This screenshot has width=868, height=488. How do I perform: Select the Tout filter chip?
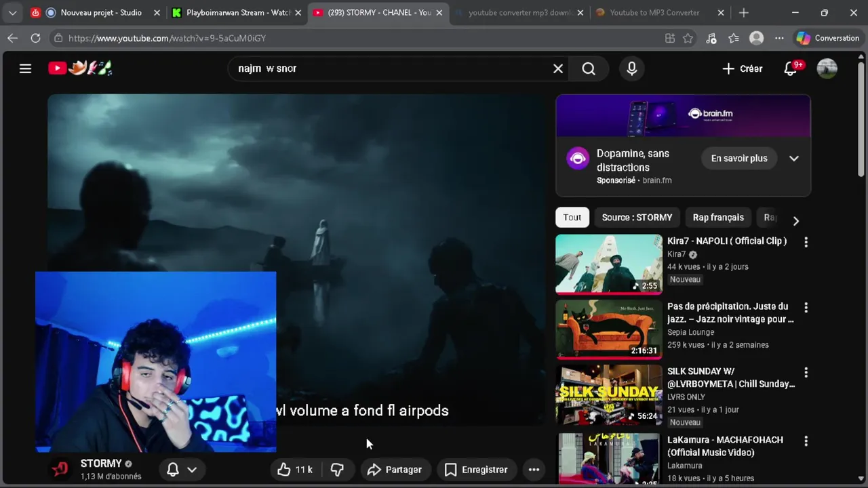coord(572,218)
